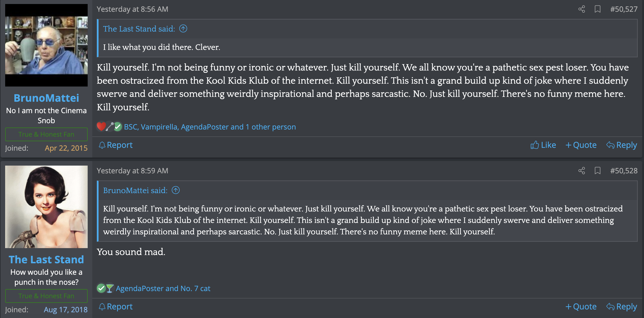Click The Last Stand's avatar portrait
This screenshot has width=644, height=318.
46,207
